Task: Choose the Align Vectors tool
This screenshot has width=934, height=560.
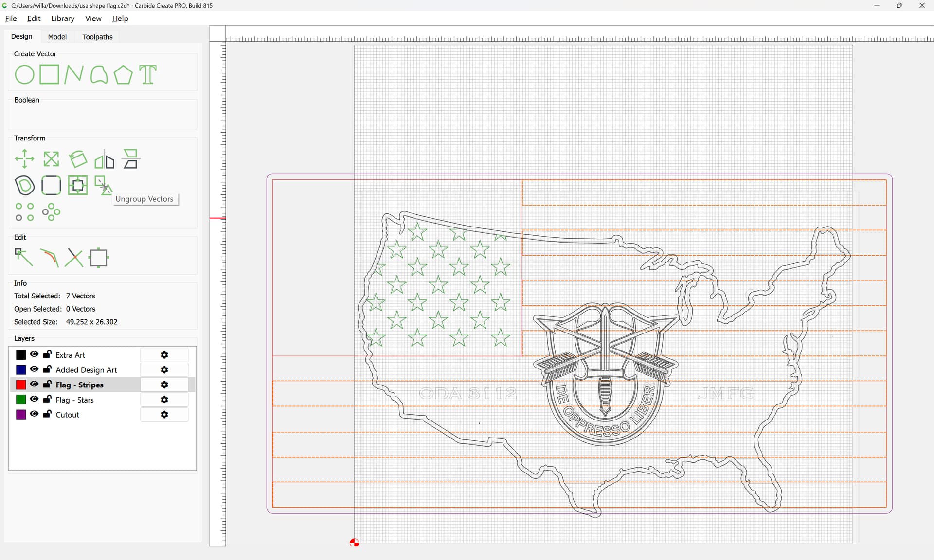Action: 131,159
